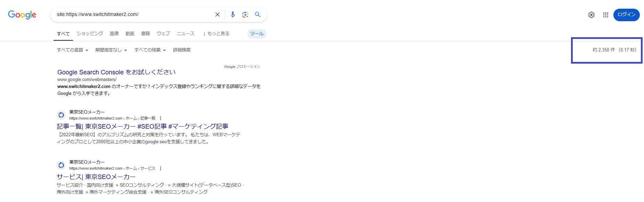Open Google Search Console をお試しください link

point(116,72)
